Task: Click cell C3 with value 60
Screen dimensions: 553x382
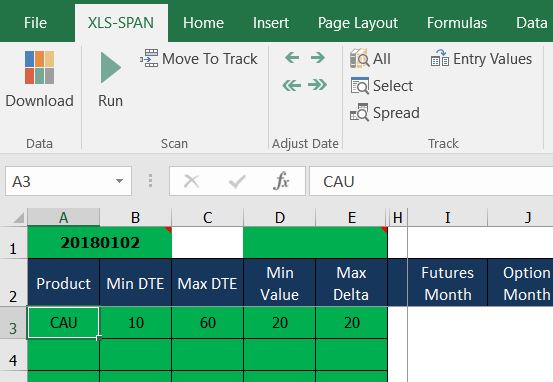Action: [x=207, y=323]
